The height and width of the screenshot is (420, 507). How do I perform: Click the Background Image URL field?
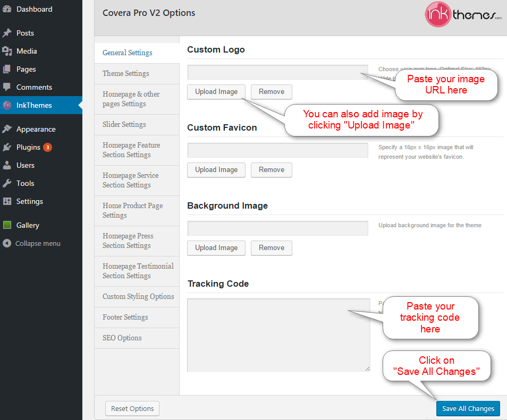pyautogui.click(x=278, y=228)
